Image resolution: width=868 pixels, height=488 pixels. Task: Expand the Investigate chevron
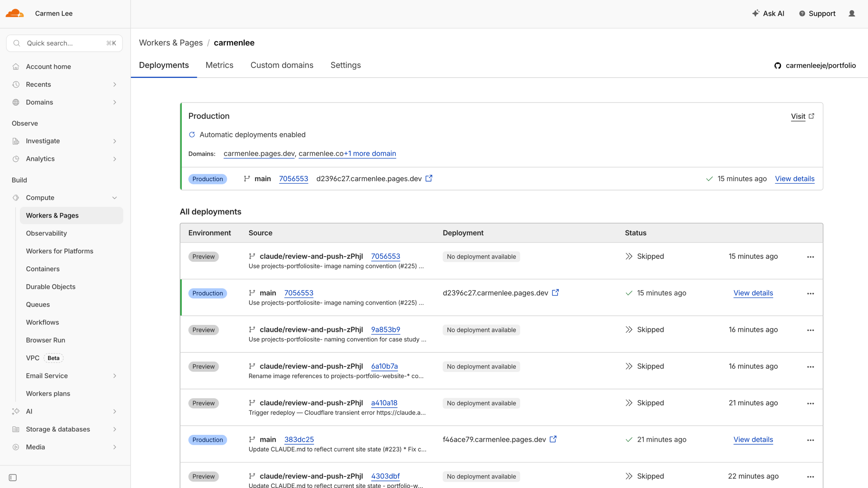[115, 141]
